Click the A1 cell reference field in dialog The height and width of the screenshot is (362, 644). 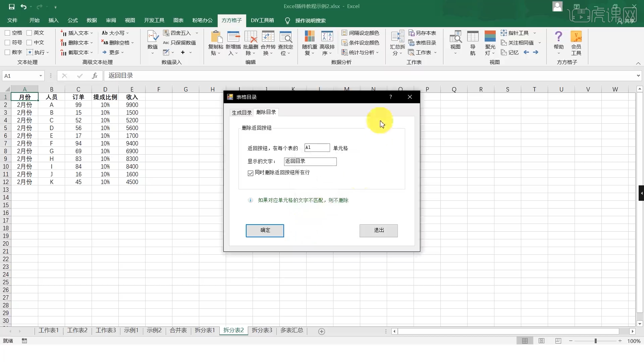[317, 148]
